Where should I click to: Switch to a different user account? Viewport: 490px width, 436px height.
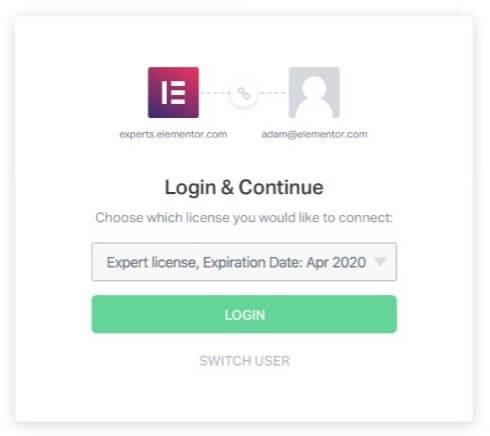(x=244, y=361)
